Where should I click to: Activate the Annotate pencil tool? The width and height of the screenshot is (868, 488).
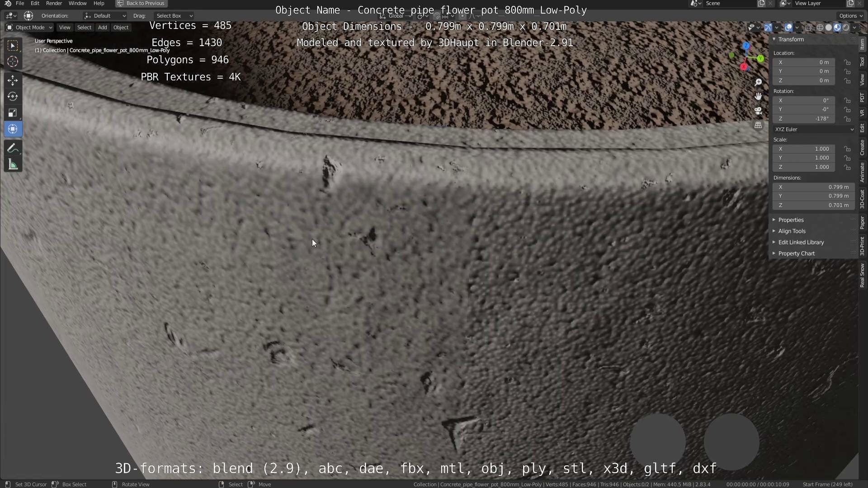(13, 148)
